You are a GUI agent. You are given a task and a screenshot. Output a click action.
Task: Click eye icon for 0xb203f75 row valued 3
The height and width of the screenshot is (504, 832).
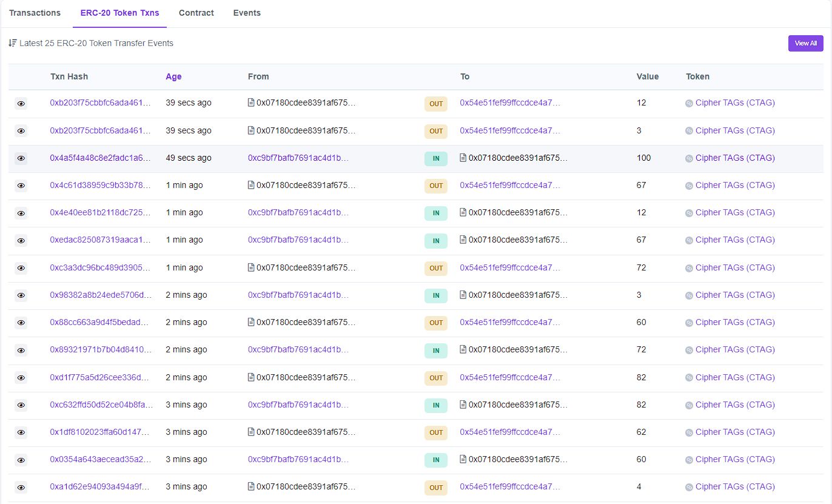21,131
